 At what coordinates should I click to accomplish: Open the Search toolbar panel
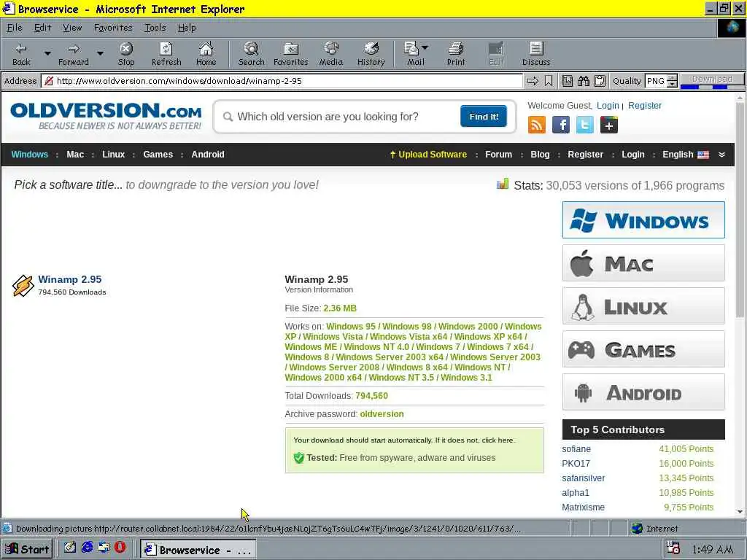(251, 54)
